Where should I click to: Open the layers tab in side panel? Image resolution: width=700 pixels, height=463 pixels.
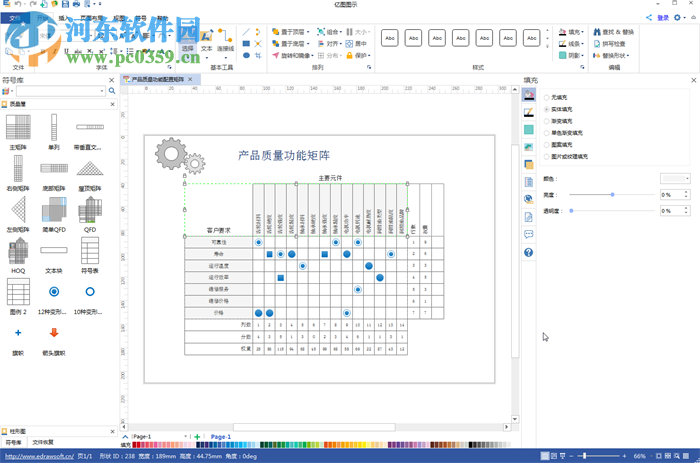[x=529, y=164]
